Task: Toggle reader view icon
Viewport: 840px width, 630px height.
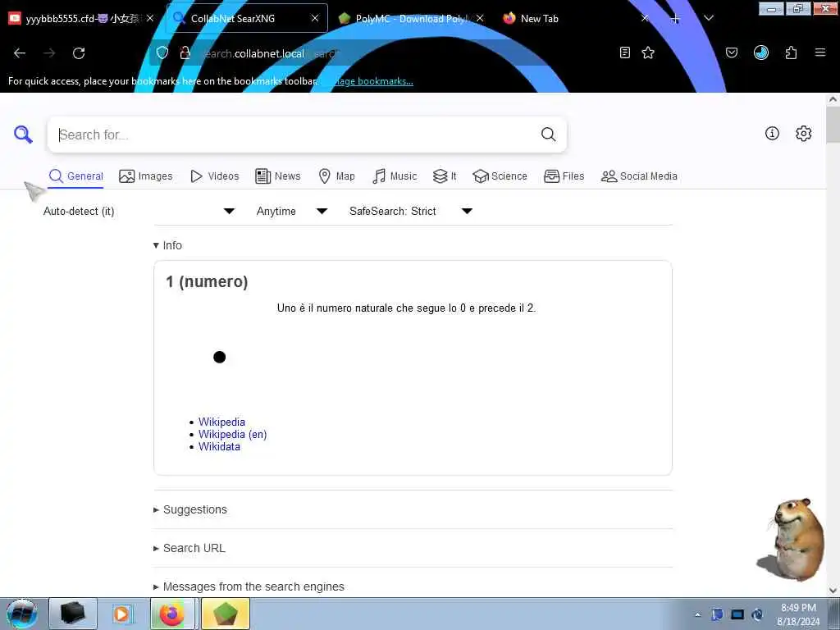Action: [x=624, y=52]
